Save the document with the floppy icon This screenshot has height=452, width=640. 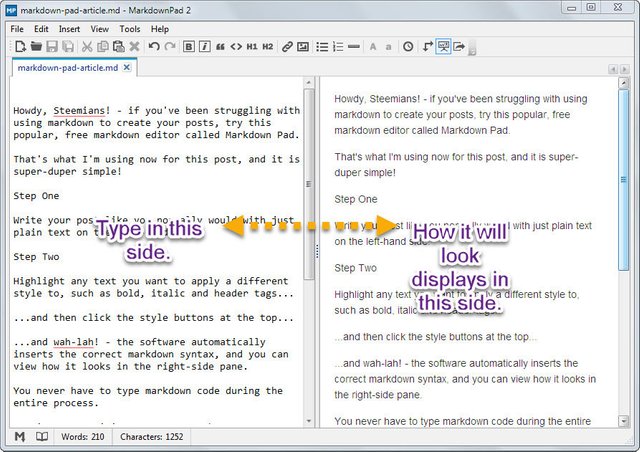(52, 47)
